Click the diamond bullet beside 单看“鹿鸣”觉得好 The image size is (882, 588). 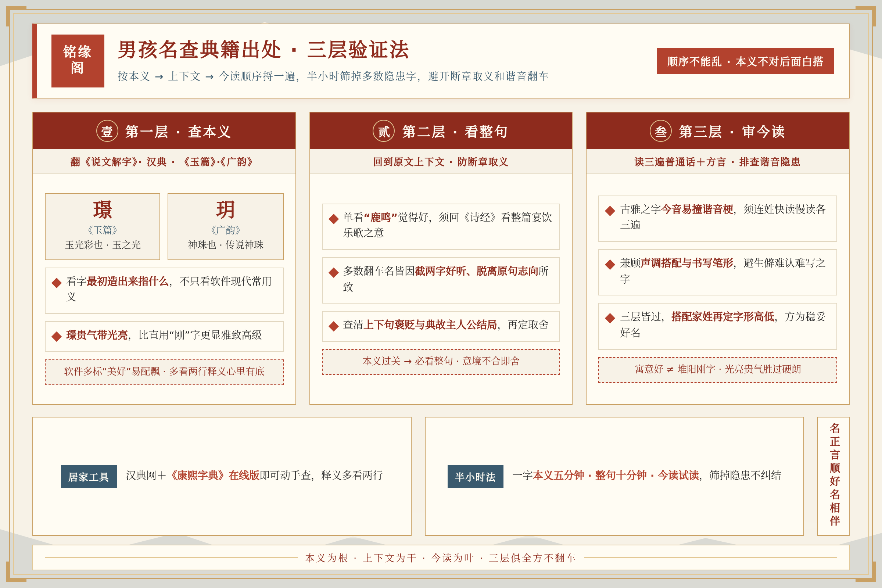[333, 219]
